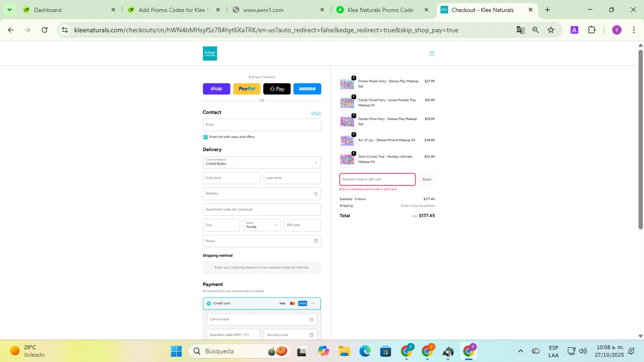Click the Windows taskbar search box
644x362 pixels.
pos(240,351)
